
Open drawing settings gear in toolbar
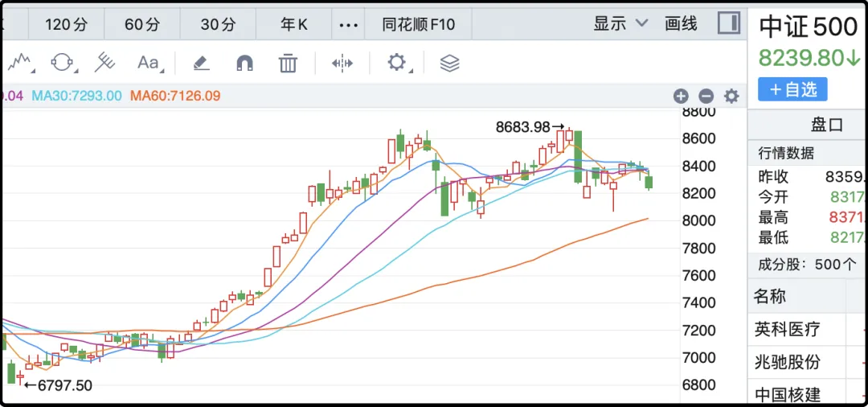[396, 62]
